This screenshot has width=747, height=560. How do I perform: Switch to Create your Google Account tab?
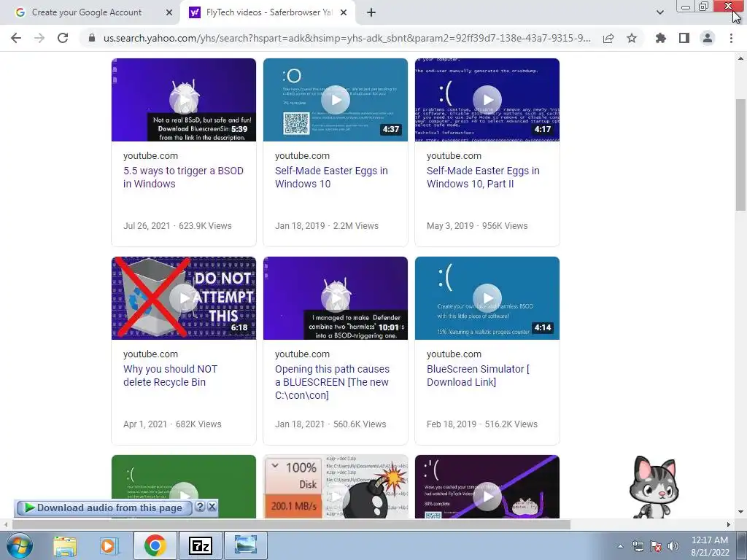87,12
